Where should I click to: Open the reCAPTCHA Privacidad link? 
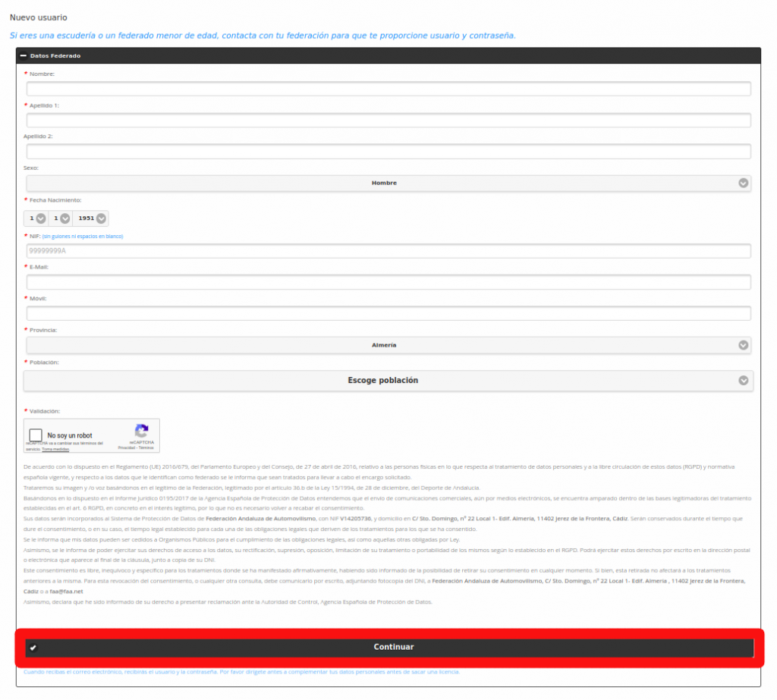pyautogui.click(x=126, y=447)
